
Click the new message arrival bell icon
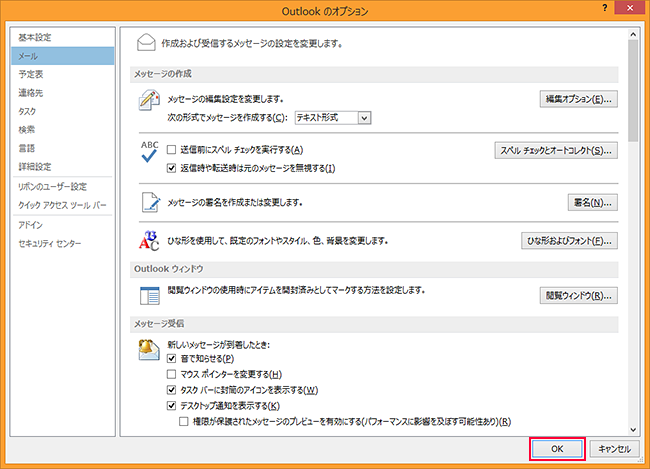pos(150,349)
